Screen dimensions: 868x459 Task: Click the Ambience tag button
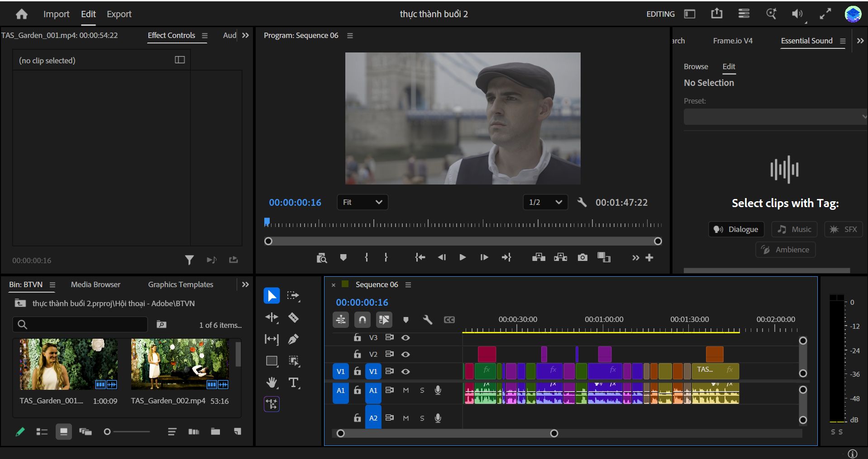[x=786, y=250]
